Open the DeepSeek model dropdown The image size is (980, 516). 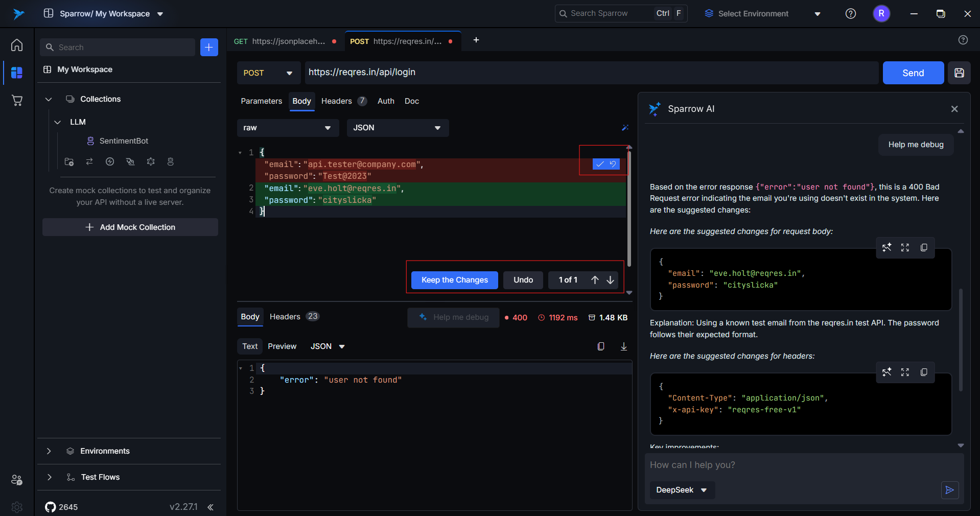682,490
